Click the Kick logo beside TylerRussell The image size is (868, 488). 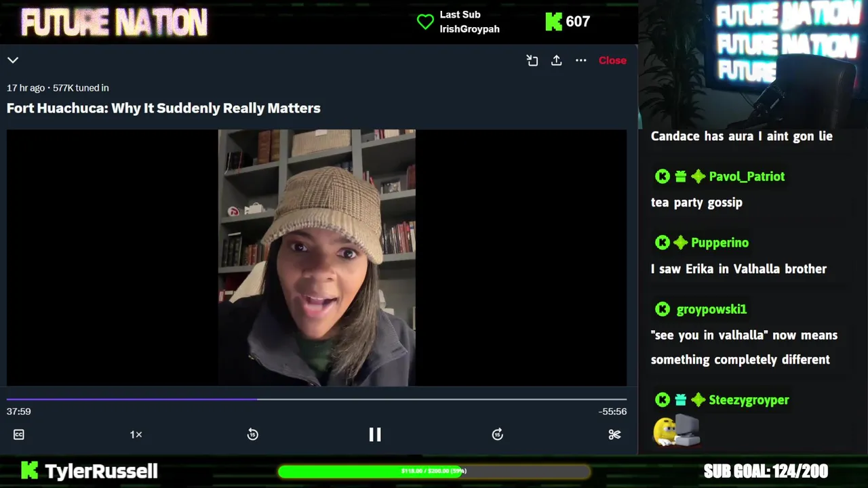[x=29, y=470]
